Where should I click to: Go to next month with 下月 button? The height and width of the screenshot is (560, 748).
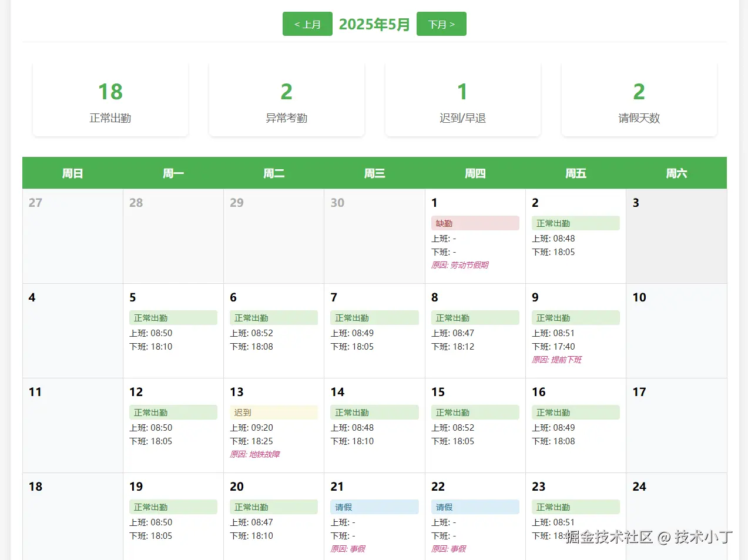(x=441, y=24)
